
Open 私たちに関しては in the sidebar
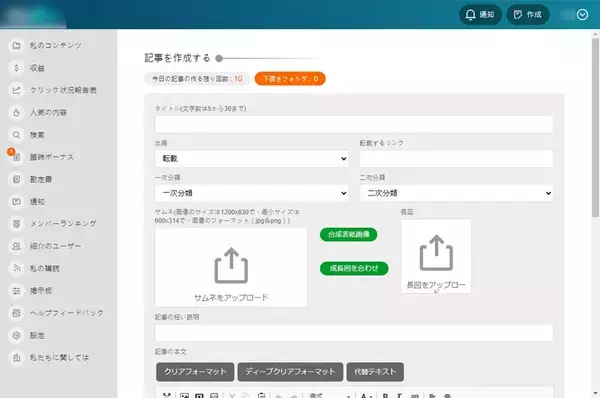click(59, 357)
